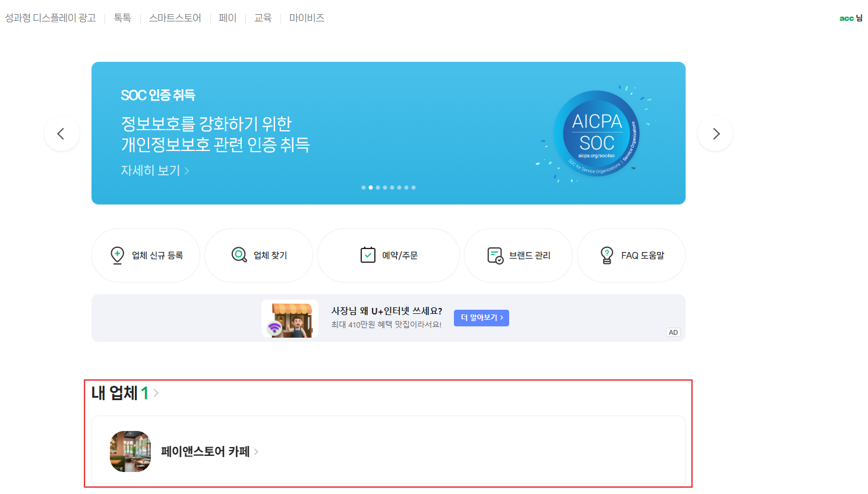Click the 브랜드 관리 document icon
Image resolution: width=868 pixels, height=494 pixels.
click(x=495, y=256)
